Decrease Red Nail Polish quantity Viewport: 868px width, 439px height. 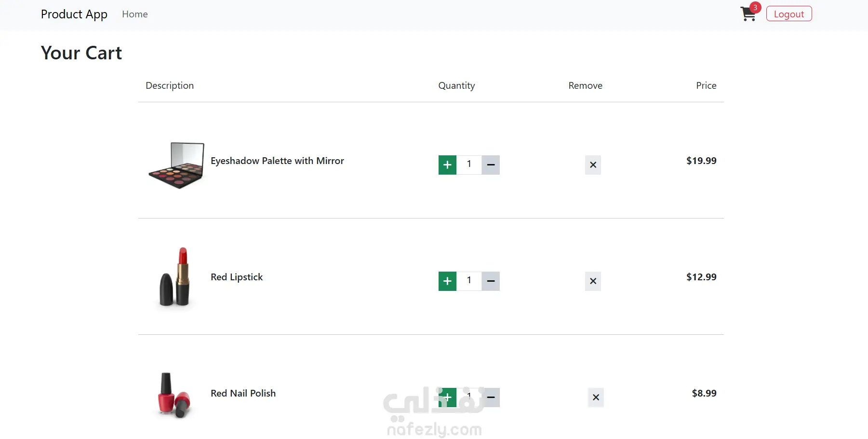pos(491,398)
